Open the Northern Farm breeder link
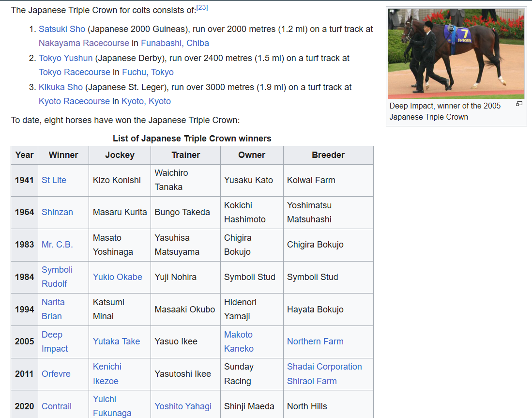This screenshot has height=418, width=532. click(x=315, y=341)
